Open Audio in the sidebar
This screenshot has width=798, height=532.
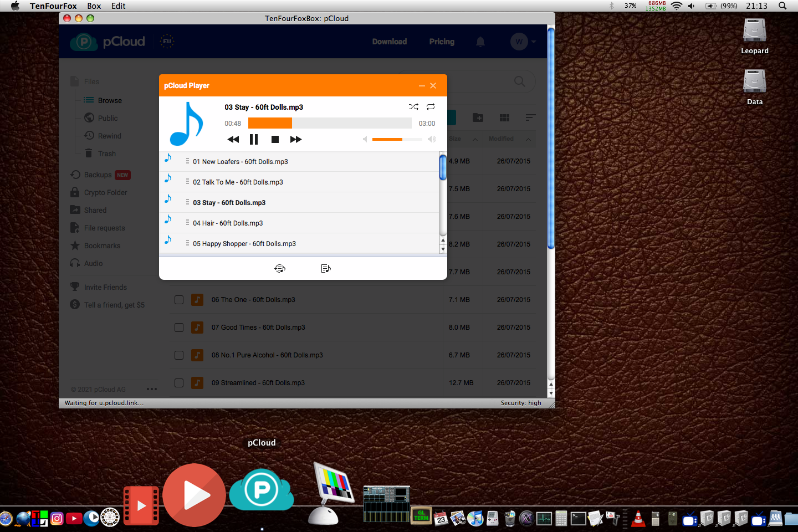[x=93, y=263]
